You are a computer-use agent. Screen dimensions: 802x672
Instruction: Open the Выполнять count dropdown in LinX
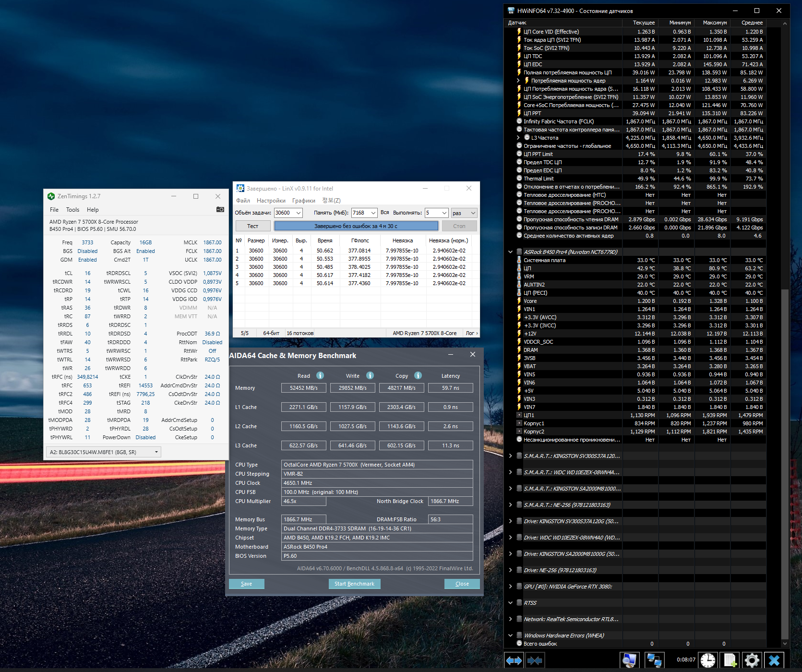(x=444, y=213)
